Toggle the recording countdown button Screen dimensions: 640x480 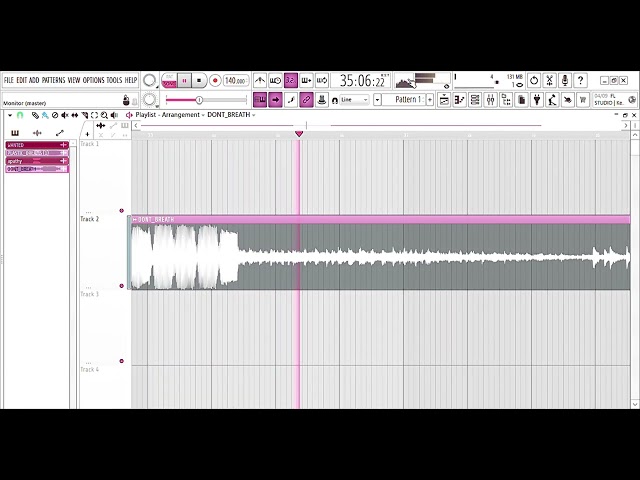[x=291, y=80]
